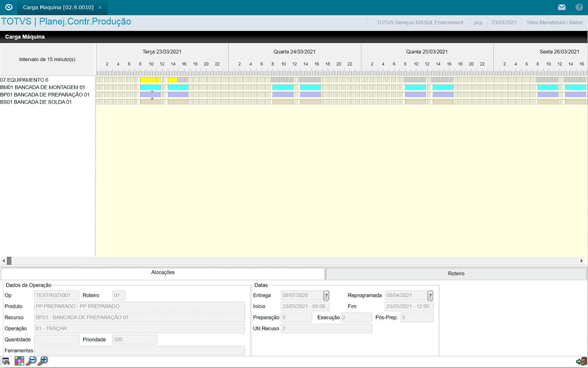
Task: Select BS01 BANCADA DE SOLDA 01 row
Action: click(36, 102)
